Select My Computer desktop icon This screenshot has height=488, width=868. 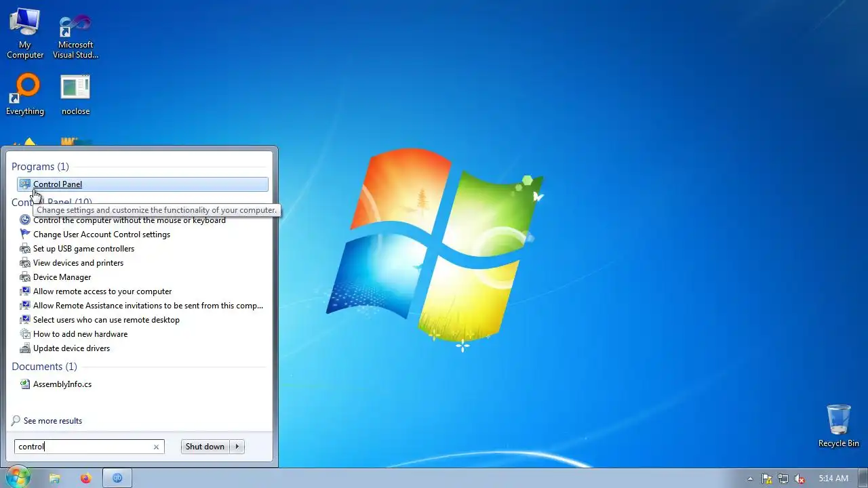coord(25,34)
